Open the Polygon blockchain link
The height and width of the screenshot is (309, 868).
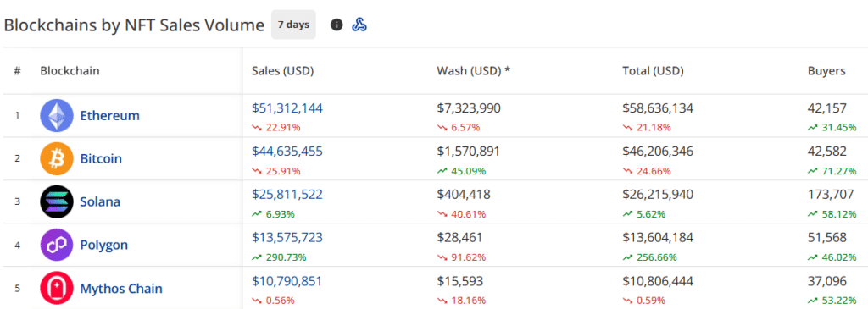click(x=104, y=246)
